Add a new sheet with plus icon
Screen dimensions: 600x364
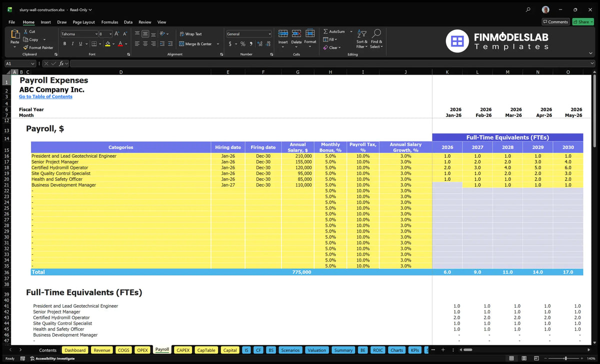tap(442, 350)
